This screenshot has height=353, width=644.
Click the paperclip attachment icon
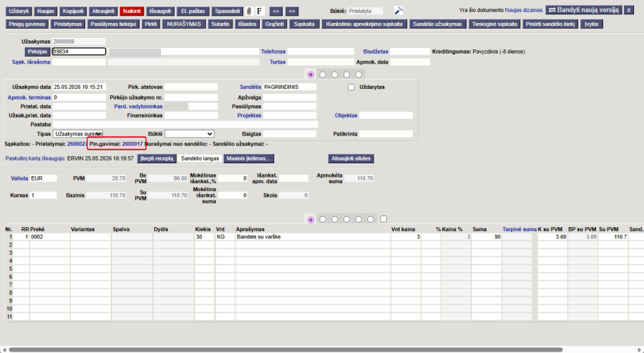click(x=249, y=11)
